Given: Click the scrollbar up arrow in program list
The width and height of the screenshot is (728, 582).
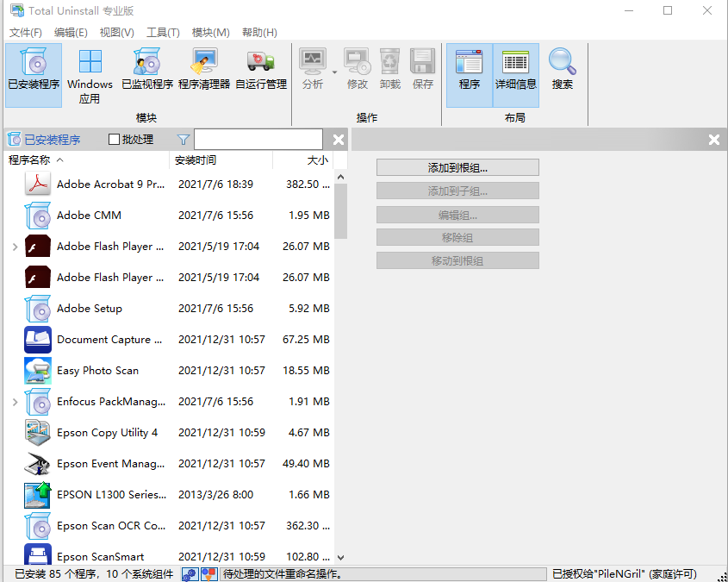Looking at the screenshot, I should tap(341, 177).
